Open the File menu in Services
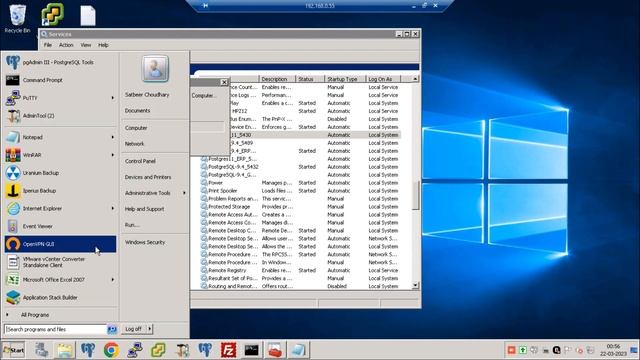This screenshot has height=360, width=640. [x=48, y=45]
